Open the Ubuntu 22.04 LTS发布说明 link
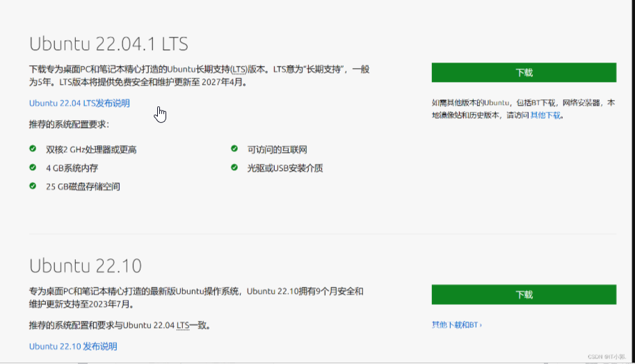This screenshot has width=635, height=364. point(79,103)
